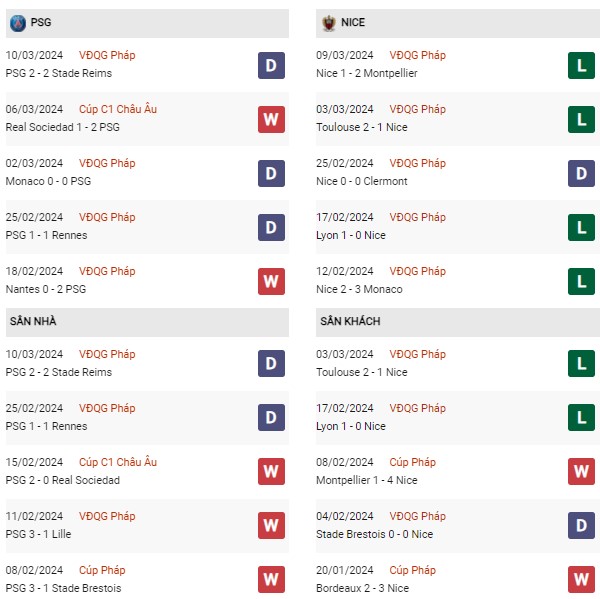Screen dimensions: 600x599
Task: Click the PSG 2-0 Real Sociedad match row
Action: (147, 471)
